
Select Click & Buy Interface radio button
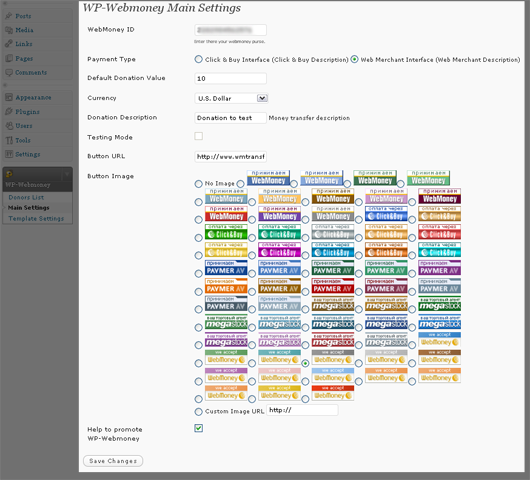coord(198,59)
